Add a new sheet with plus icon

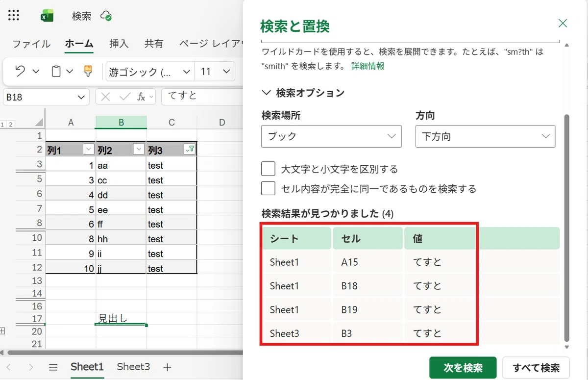click(167, 367)
